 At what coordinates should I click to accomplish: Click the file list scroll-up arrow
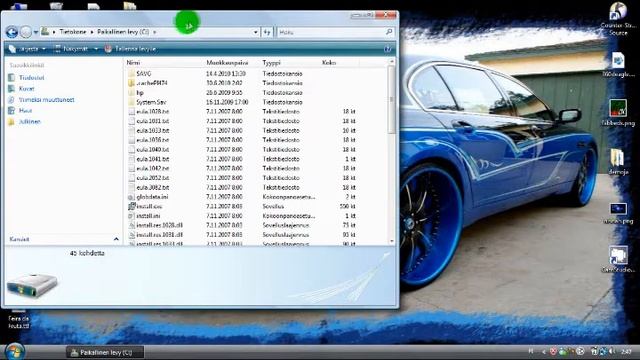(x=392, y=62)
